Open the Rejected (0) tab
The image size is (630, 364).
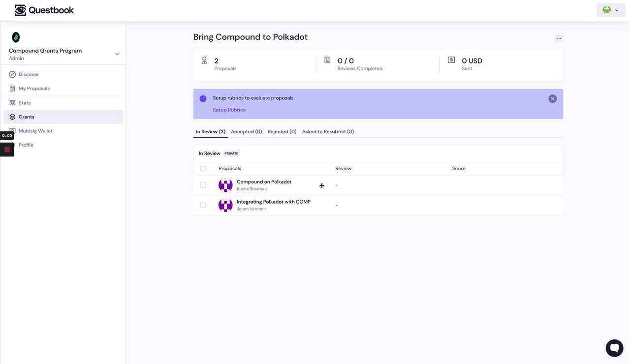(x=282, y=132)
